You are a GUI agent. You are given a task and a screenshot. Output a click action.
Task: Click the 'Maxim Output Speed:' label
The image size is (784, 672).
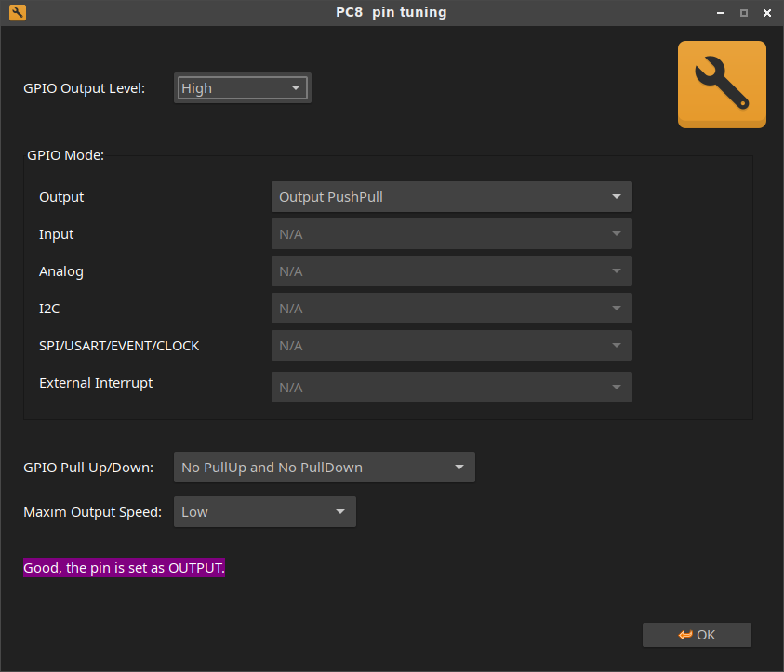(x=93, y=512)
